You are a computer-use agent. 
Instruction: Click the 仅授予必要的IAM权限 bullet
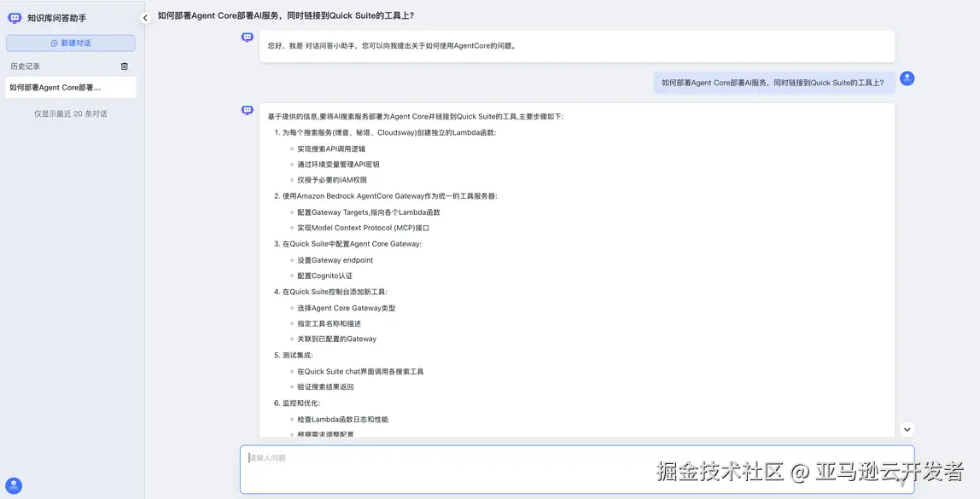point(332,180)
